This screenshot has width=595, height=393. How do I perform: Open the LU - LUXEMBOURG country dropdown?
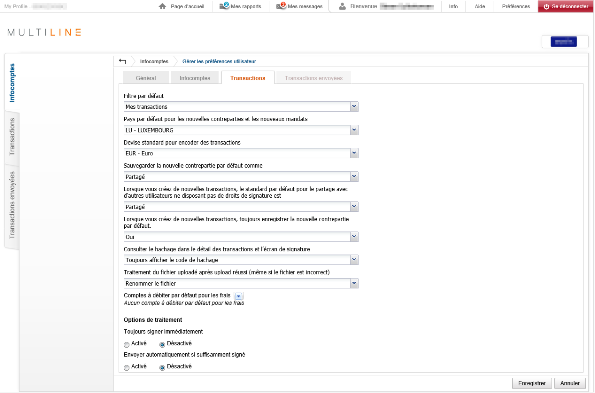coord(241,130)
